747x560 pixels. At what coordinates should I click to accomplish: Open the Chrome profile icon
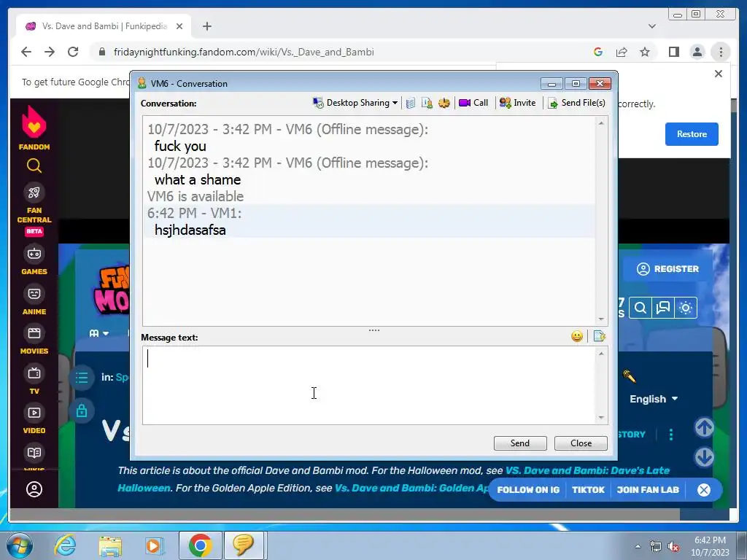click(697, 52)
